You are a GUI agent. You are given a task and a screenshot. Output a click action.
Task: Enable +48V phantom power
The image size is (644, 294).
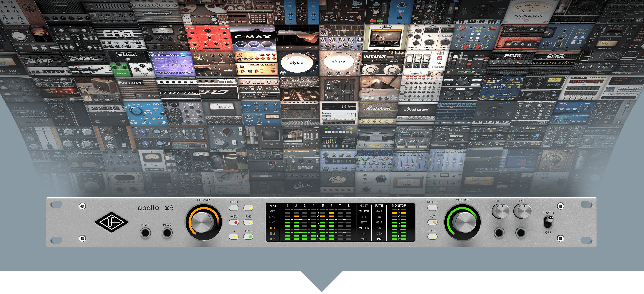click(234, 222)
